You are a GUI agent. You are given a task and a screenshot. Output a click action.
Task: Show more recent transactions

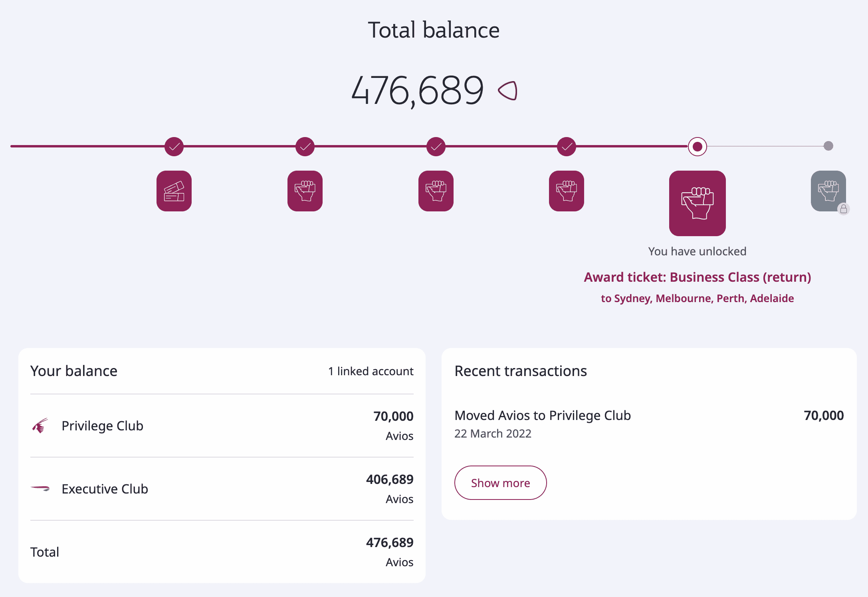click(500, 483)
